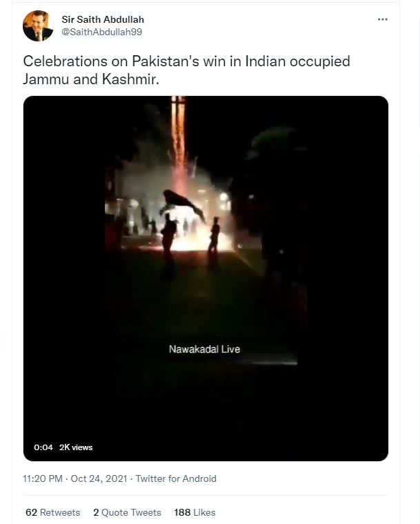Click the Twitter for Android source link
The height and width of the screenshot is (524, 420).
click(176, 478)
